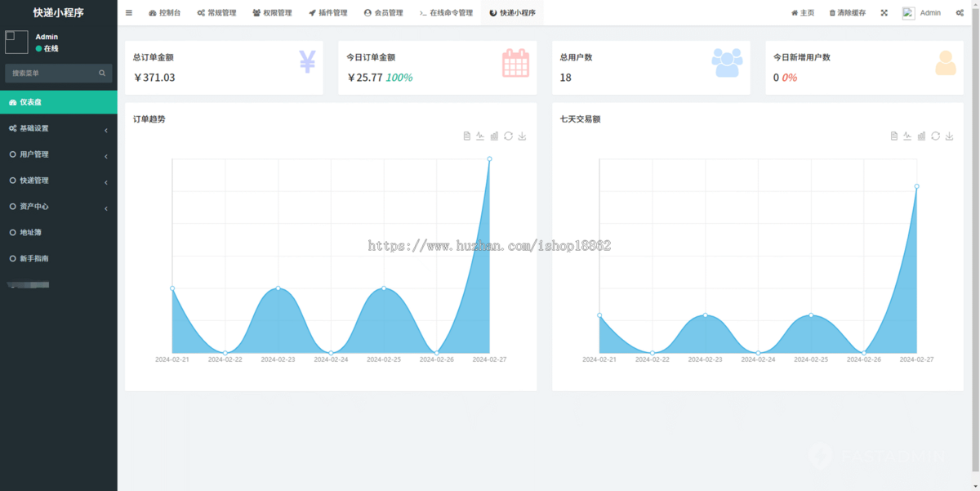Open data view for 七天交易额 chart

click(893, 136)
